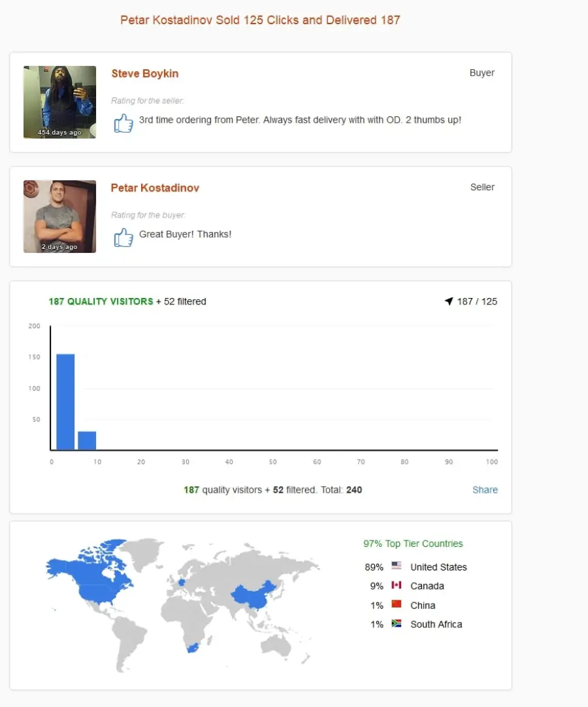Click the thumbs-up icon in Steve Boykin's review
Screen dimensions: 588x707
tap(123, 123)
